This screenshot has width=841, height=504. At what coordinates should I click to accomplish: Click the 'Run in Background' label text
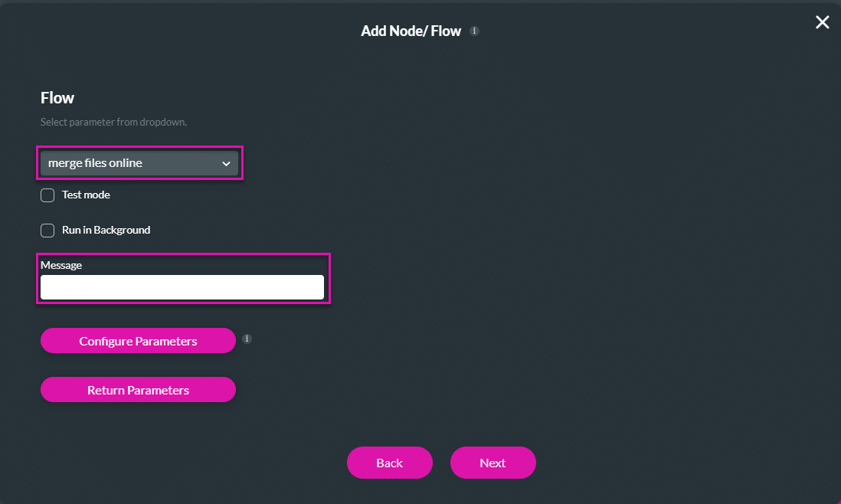(x=106, y=230)
